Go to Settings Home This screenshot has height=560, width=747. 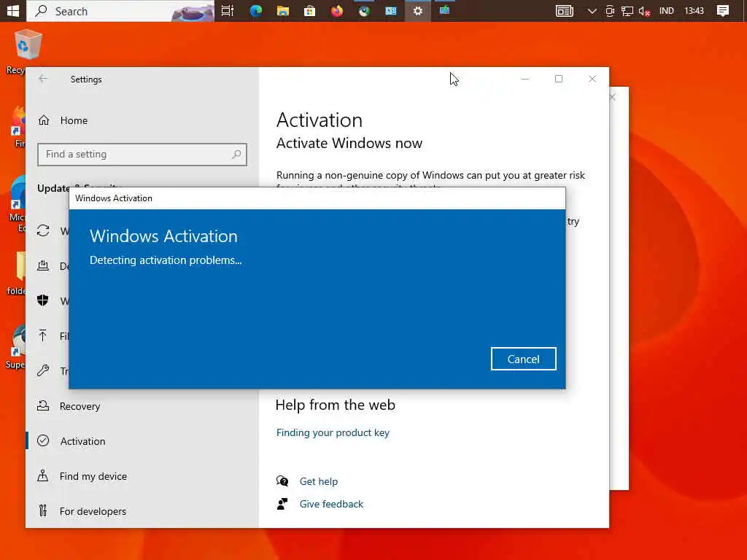74,120
